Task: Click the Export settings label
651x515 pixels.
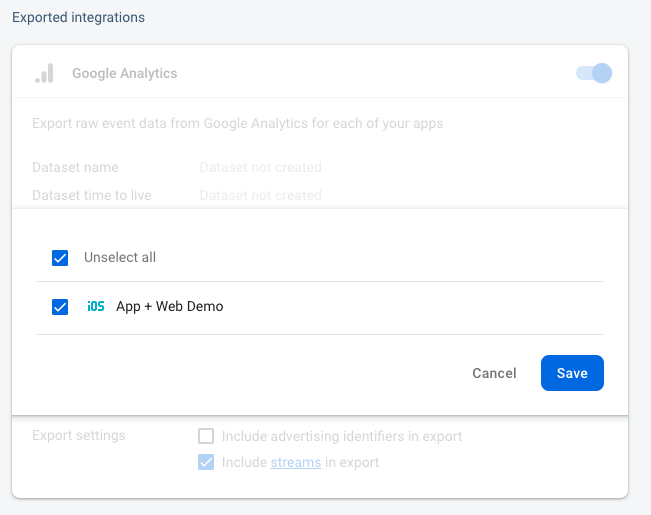Action: (x=78, y=435)
